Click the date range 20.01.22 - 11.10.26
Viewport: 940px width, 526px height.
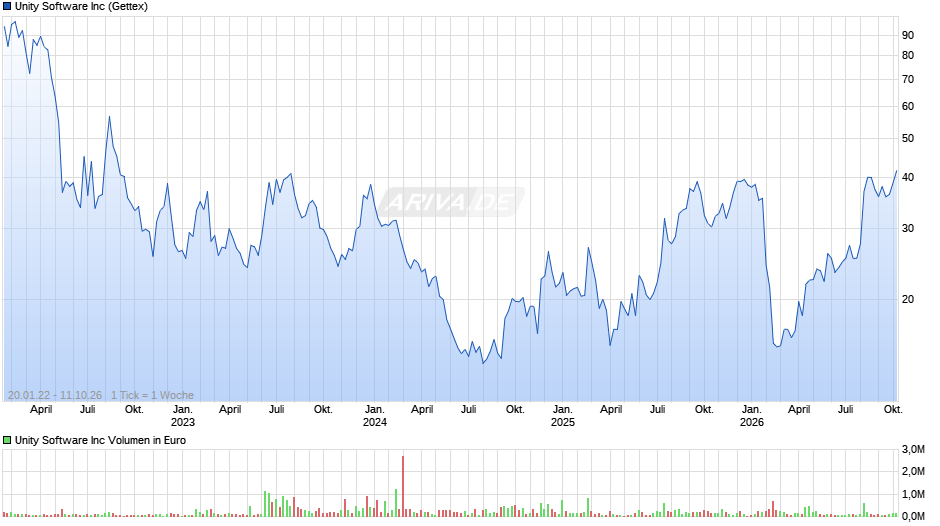tap(55, 395)
